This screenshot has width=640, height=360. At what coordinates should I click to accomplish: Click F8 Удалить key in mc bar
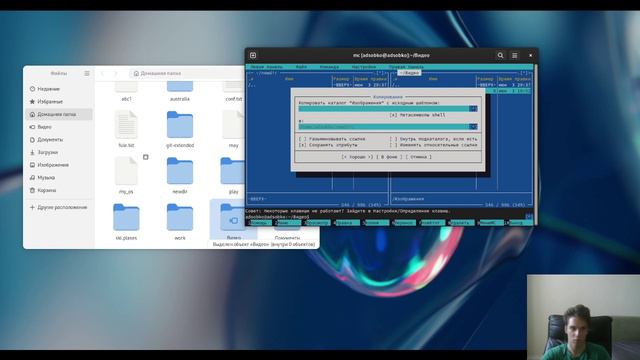click(x=461, y=223)
